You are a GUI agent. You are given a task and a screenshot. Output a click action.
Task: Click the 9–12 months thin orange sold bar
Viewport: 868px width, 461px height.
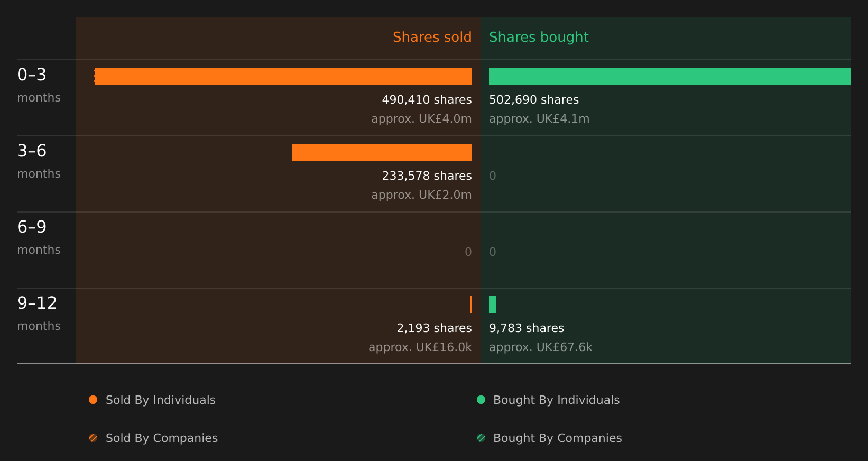471,305
